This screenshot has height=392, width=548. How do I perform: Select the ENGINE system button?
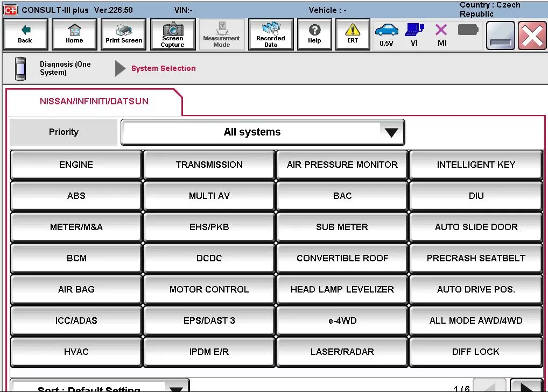[76, 165]
